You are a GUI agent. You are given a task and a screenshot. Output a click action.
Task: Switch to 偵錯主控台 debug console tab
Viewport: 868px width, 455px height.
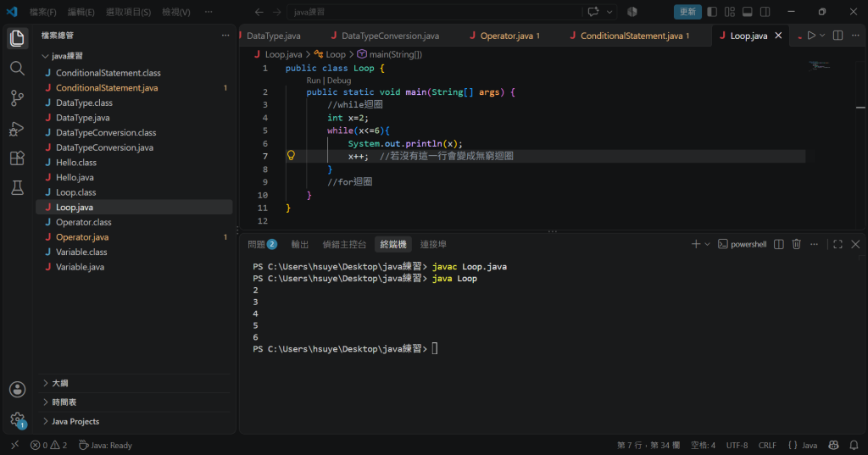pos(344,244)
